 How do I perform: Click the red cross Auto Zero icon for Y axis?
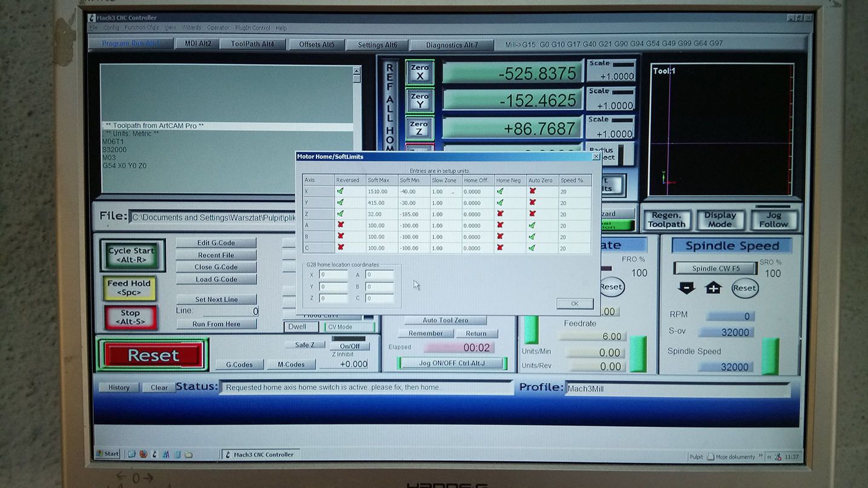click(x=533, y=203)
